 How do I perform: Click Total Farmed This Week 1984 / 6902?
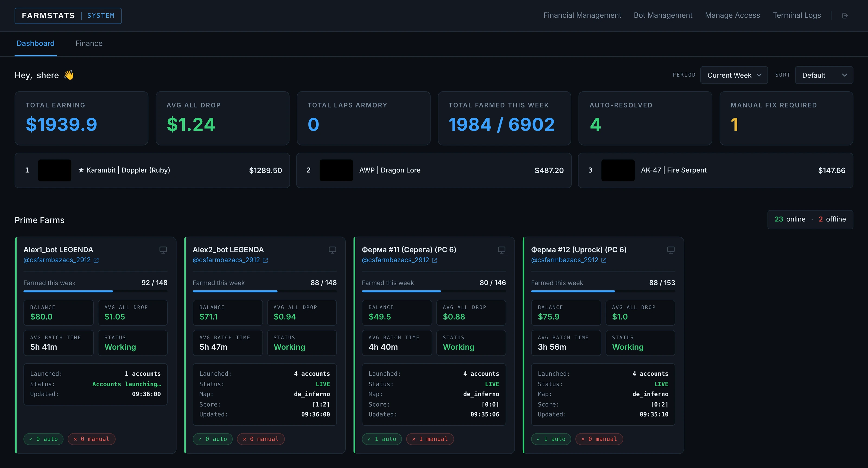(x=504, y=118)
